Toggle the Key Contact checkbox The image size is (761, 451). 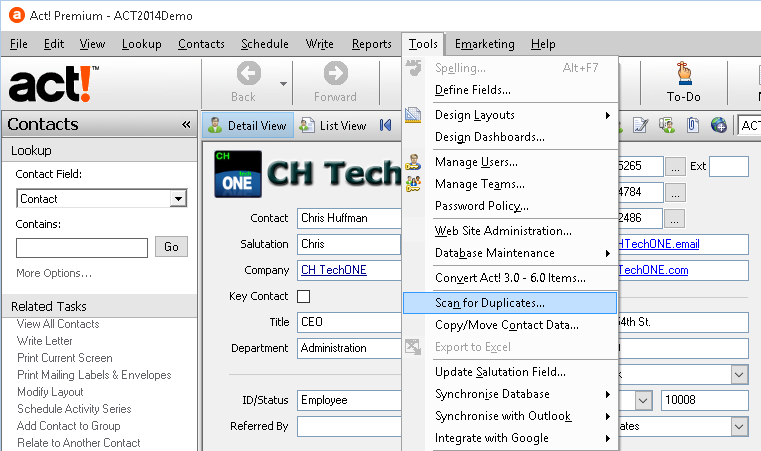303,296
